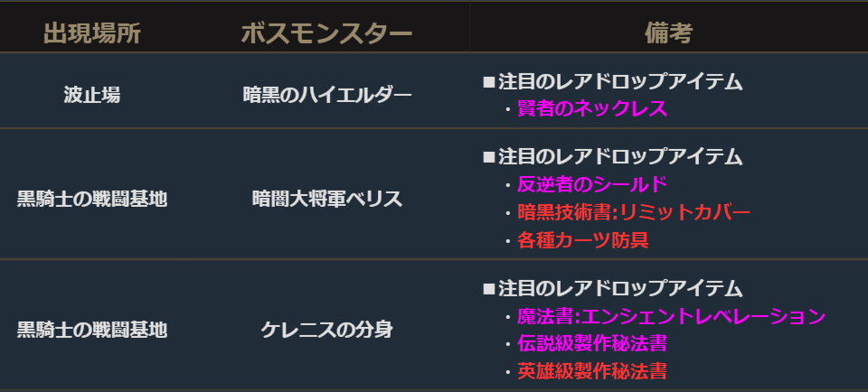The height and width of the screenshot is (392, 868).
Task: Click 注目のレアドロップアイテム heading in the ベリス row
Action: point(620,157)
